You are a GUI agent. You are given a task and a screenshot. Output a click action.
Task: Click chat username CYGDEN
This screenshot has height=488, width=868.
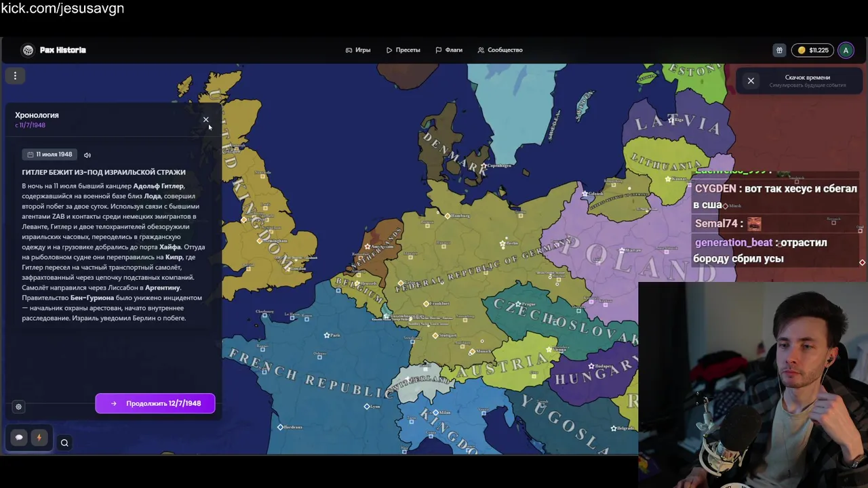coord(715,188)
